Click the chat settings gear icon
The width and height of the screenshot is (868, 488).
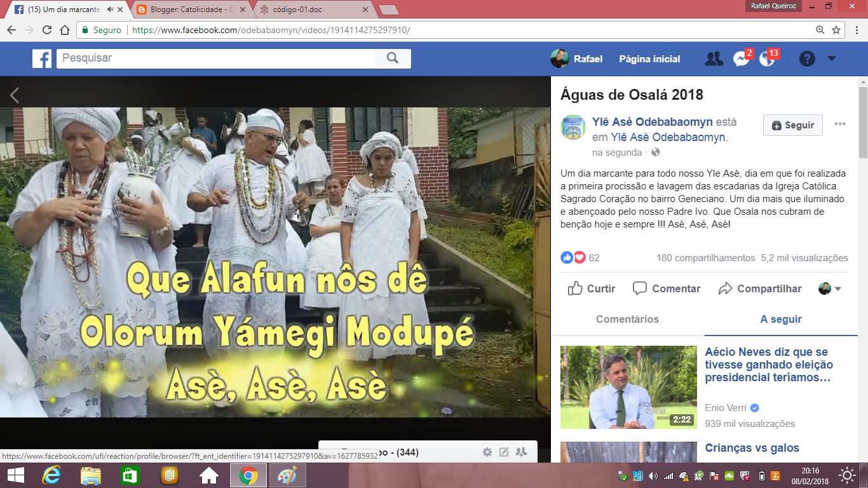pyautogui.click(x=487, y=452)
